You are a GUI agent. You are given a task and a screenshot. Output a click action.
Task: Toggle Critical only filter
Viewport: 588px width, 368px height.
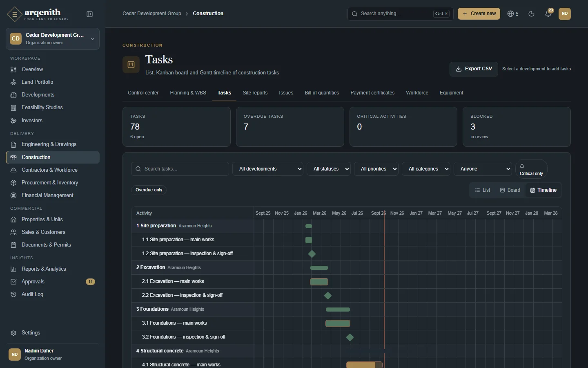click(x=531, y=169)
